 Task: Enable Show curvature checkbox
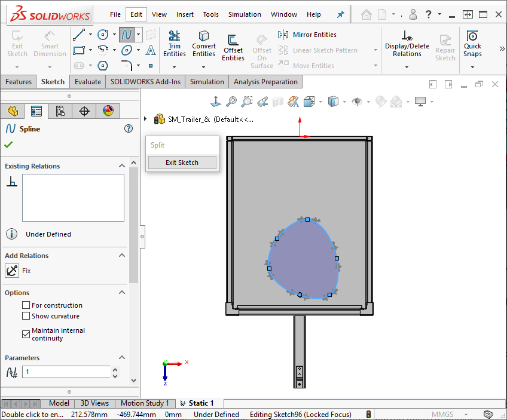26,315
